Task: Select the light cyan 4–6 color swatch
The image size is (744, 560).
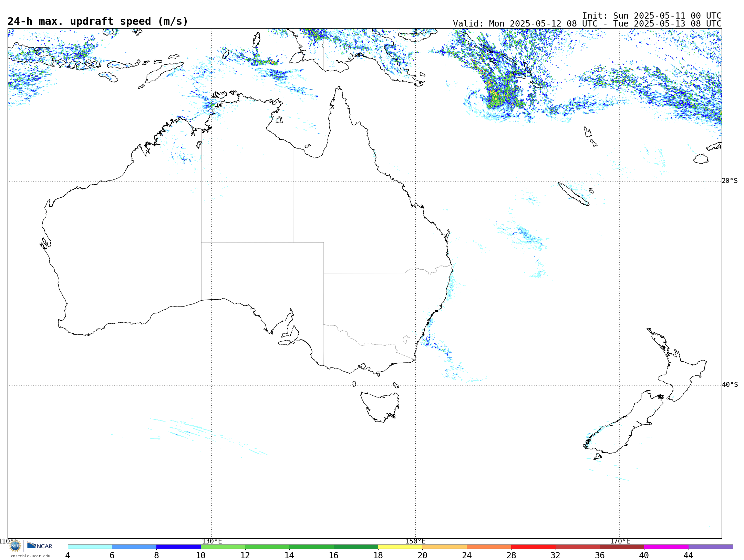Action: click(x=90, y=547)
